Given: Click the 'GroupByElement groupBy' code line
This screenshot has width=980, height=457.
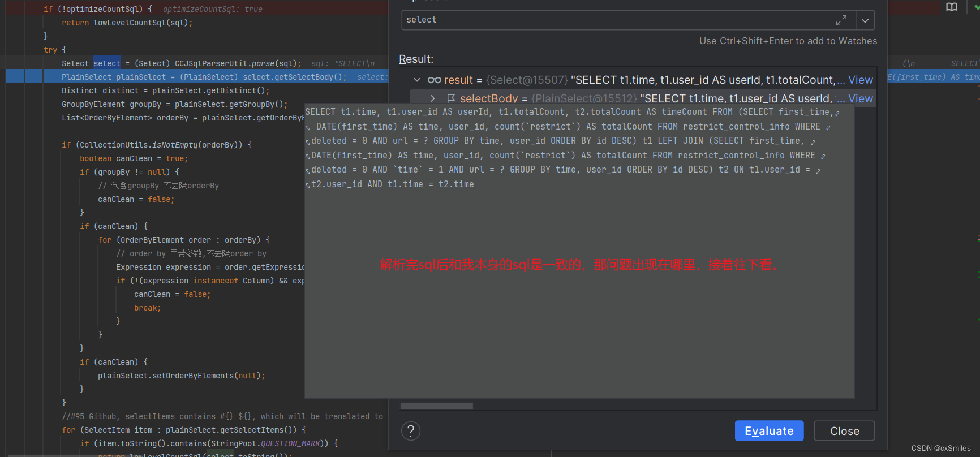Looking at the screenshot, I should click(175, 104).
